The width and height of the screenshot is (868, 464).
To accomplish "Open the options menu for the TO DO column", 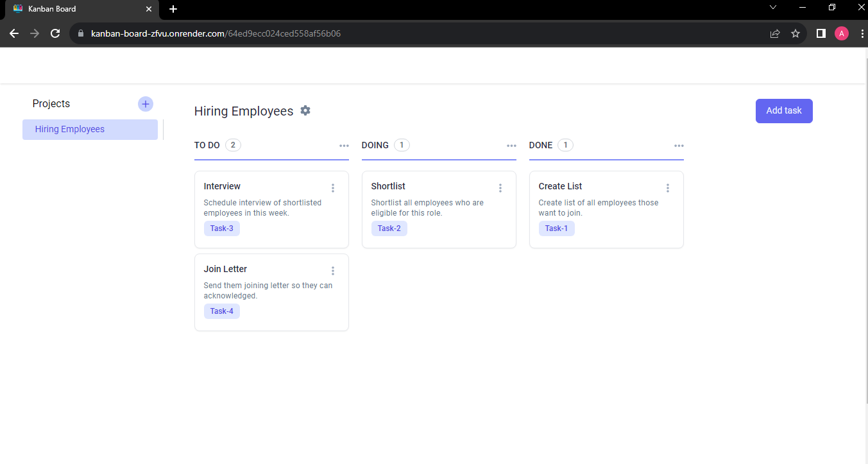I will (x=345, y=146).
